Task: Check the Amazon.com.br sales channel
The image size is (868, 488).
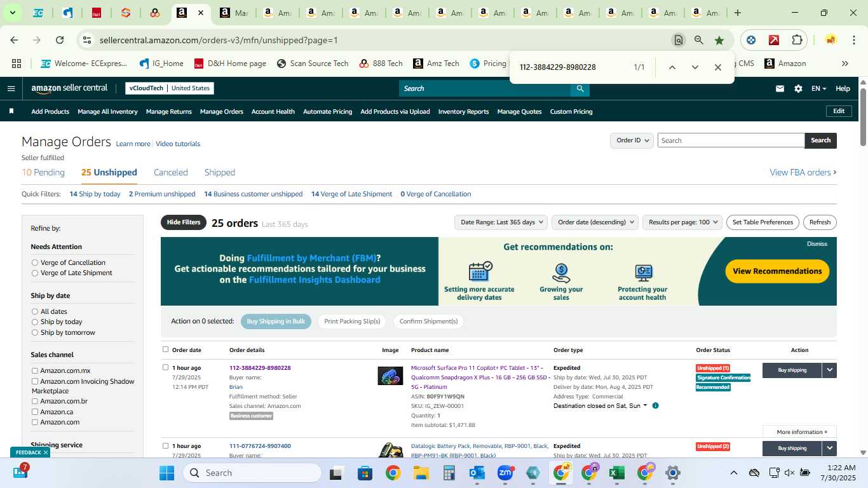Action: (35, 402)
